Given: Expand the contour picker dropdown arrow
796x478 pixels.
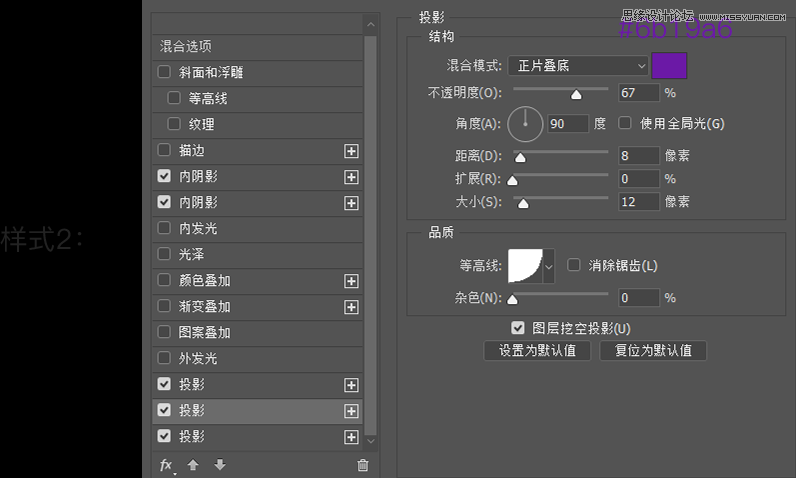Looking at the screenshot, I should 548,267.
